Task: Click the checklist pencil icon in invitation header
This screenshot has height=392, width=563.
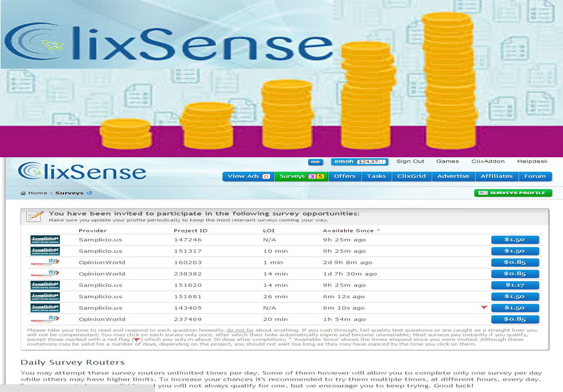Action: point(35,216)
